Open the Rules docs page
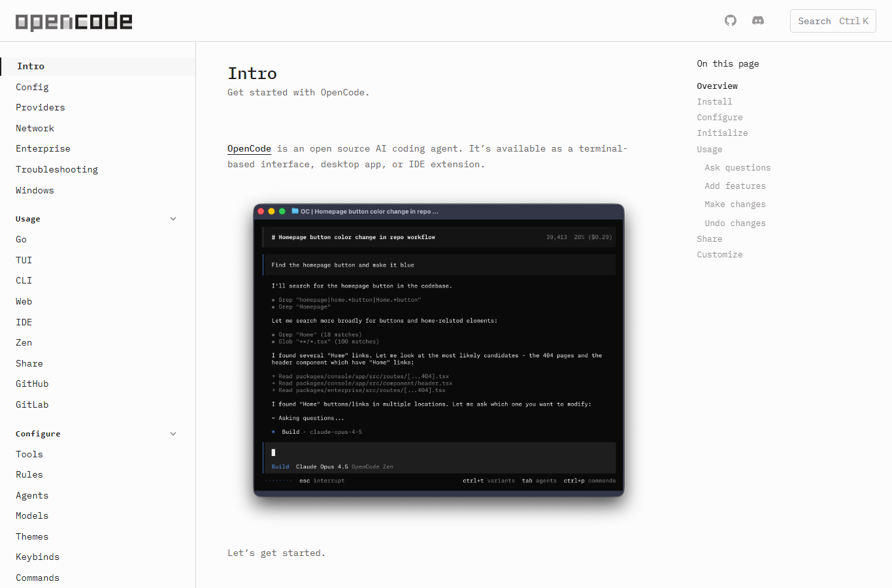 [29, 474]
